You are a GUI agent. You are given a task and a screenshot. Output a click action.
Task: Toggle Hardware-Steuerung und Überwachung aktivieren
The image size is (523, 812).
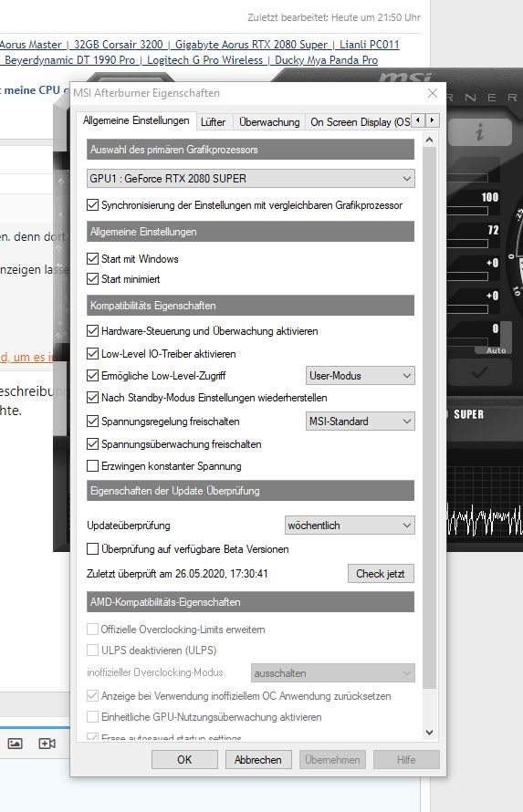click(x=92, y=331)
